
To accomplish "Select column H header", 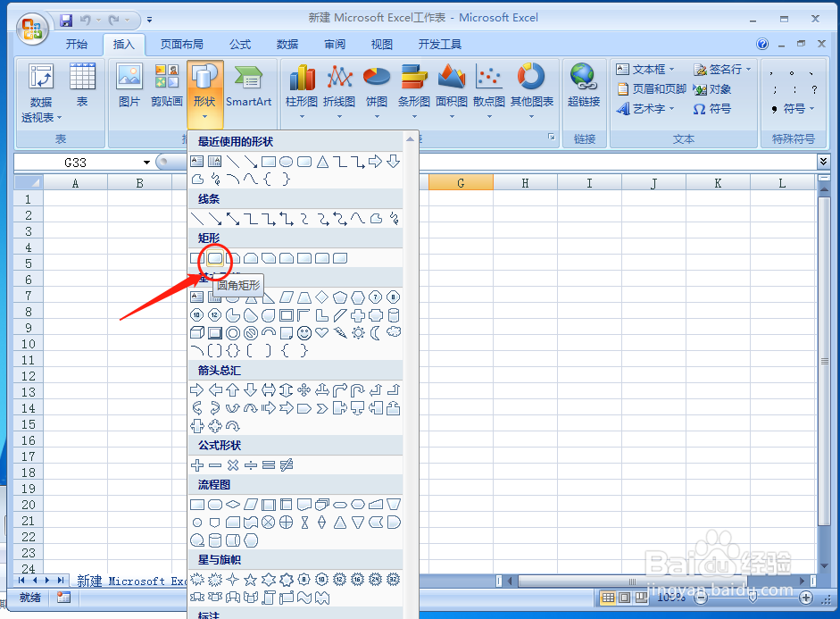I will coord(525,183).
